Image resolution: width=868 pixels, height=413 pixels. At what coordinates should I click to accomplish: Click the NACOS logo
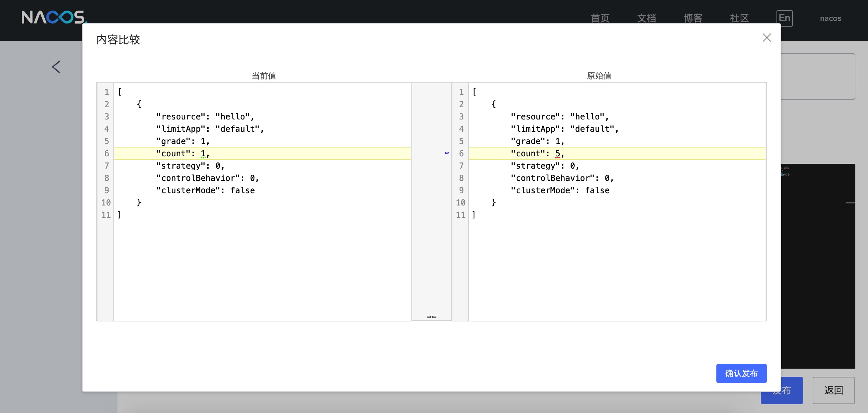pyautogui.click(x=54, y=17)
